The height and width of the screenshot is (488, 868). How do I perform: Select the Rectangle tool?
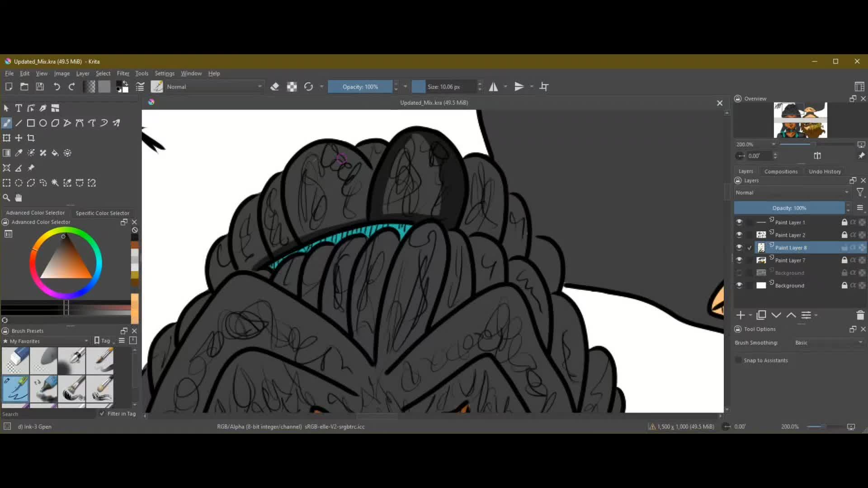(31, 123)
